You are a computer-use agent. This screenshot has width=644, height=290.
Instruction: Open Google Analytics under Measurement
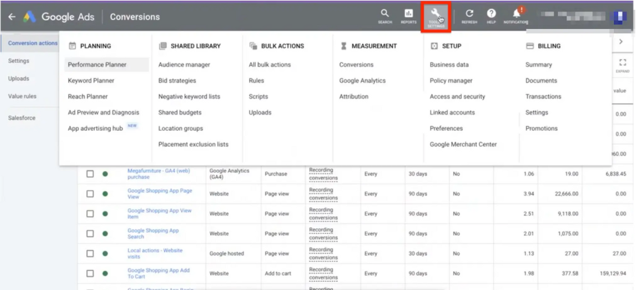(x=362, y=81)
